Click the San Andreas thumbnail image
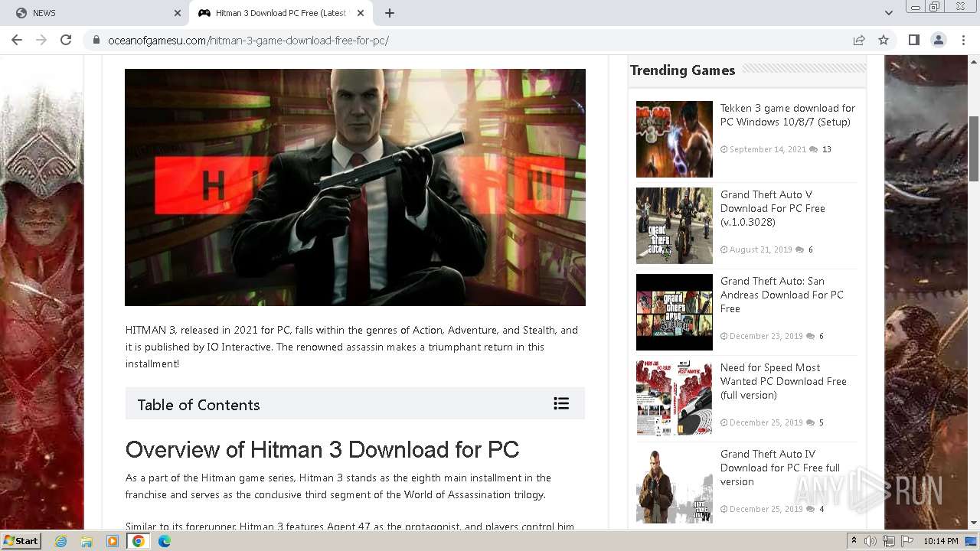Viewport: 980px width, 551px height. click(675, 312)
